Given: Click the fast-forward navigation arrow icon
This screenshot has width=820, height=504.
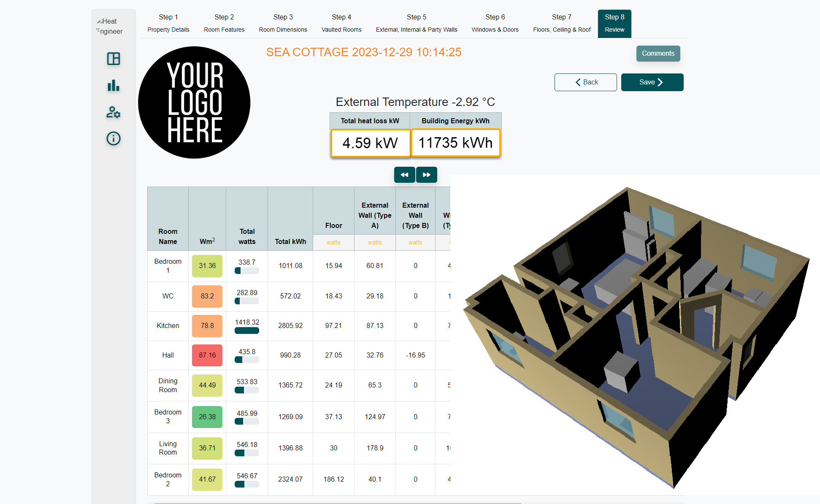Looking at the screenshot, I should (428, 174).
